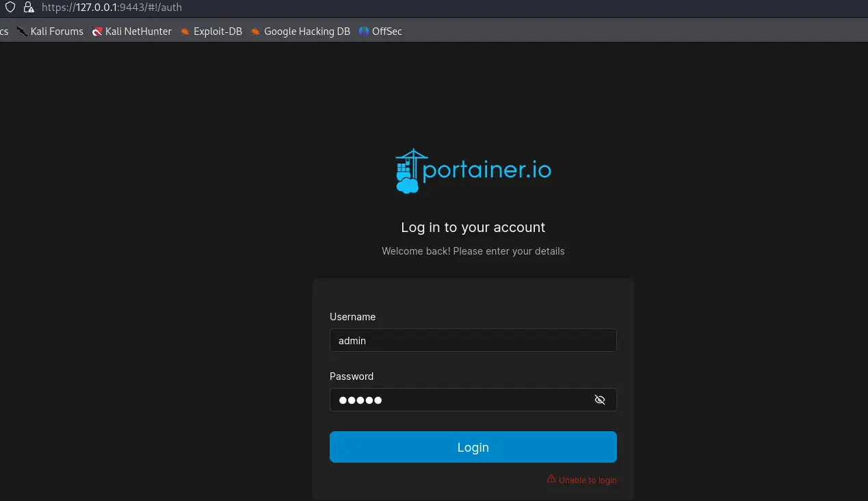Click 'Welcome back! Please enter your details' text
Screen dimensions: 868x501
click(473, 251)
